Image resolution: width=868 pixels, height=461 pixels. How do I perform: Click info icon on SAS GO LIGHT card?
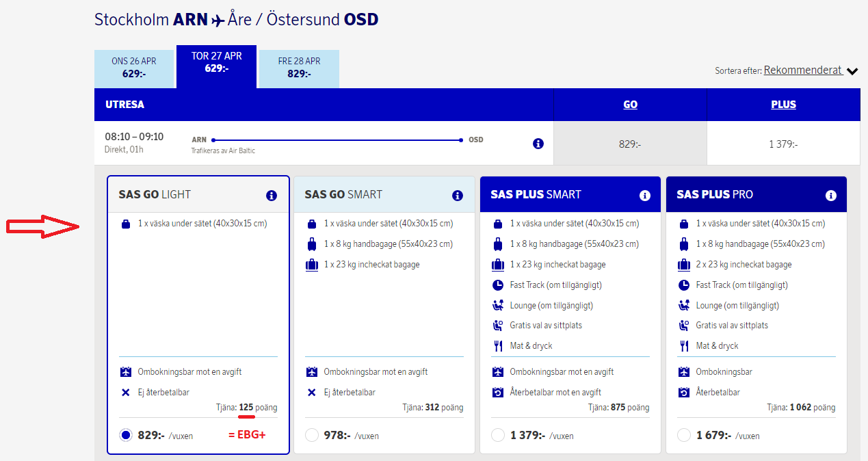click(272, 196)
